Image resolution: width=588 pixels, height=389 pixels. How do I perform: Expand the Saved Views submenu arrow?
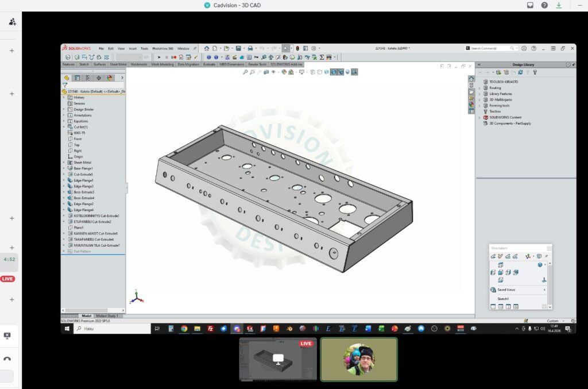tap(544, 290)
